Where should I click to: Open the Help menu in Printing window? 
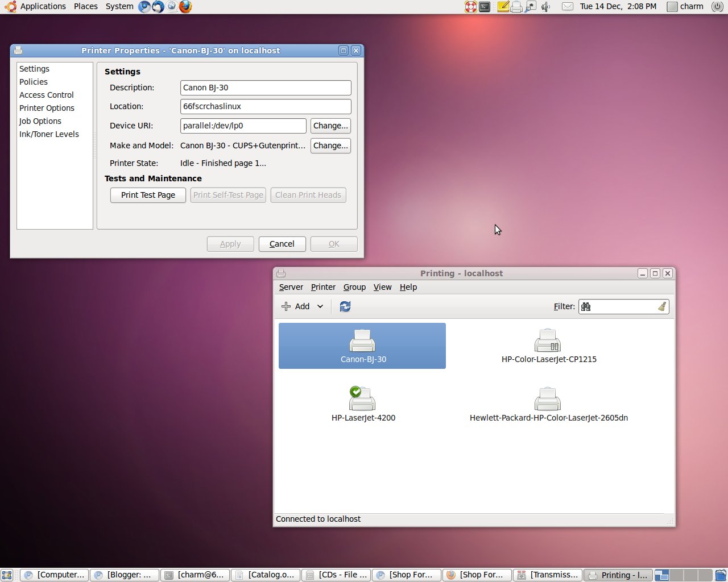coord(408,287)
